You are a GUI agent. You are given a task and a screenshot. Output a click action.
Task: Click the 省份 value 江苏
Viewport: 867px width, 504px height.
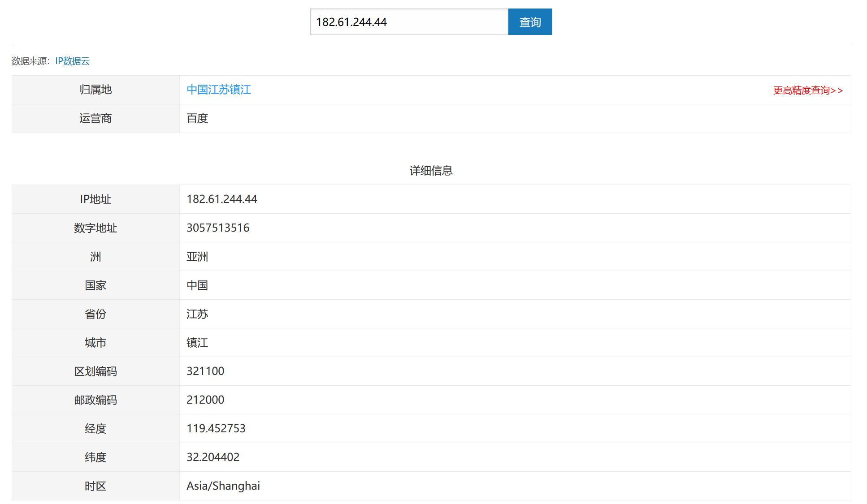(x=197, y=314)
